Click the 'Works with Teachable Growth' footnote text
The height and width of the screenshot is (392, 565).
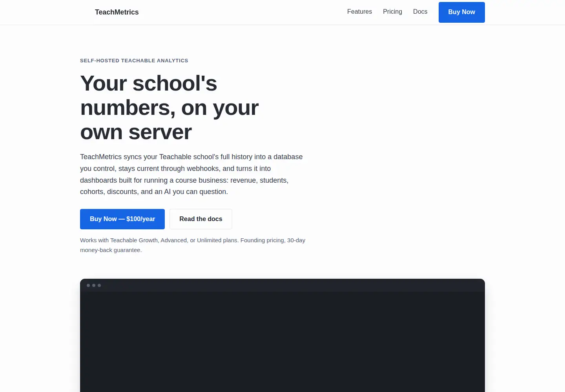[193, 245]
